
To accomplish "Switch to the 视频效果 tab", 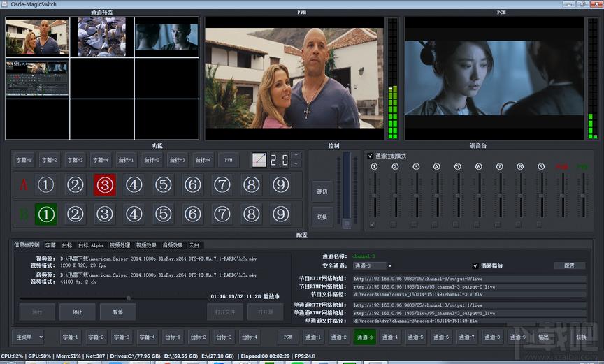I will 146,245.
